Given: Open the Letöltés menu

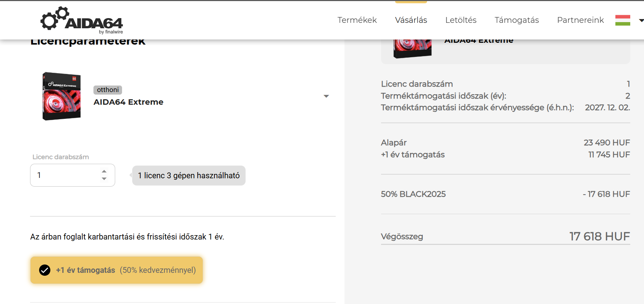Looking at the screenshot, I should pyautogui.click(x=461, y=20).
